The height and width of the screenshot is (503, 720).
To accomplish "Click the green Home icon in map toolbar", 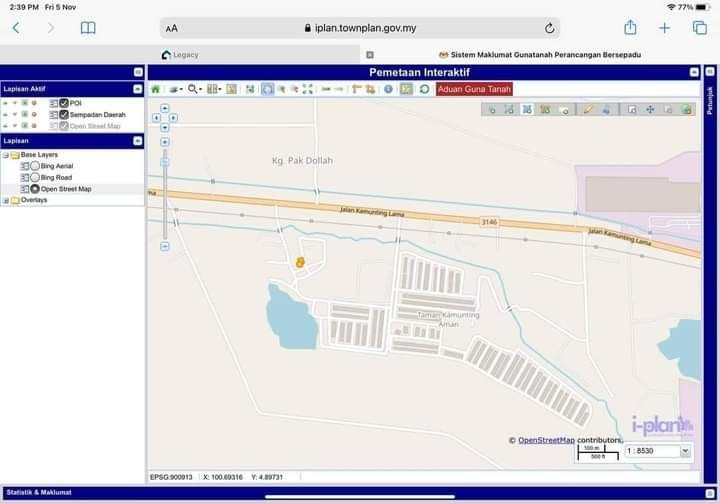I will pyautogui.click(x=155, y=89).
